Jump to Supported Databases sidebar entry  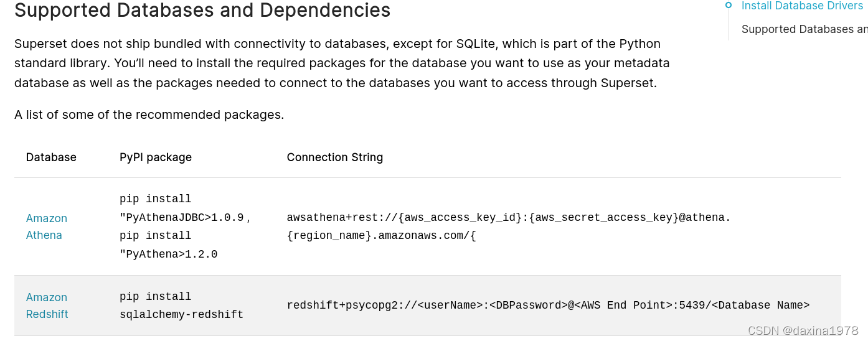(803, 29)
